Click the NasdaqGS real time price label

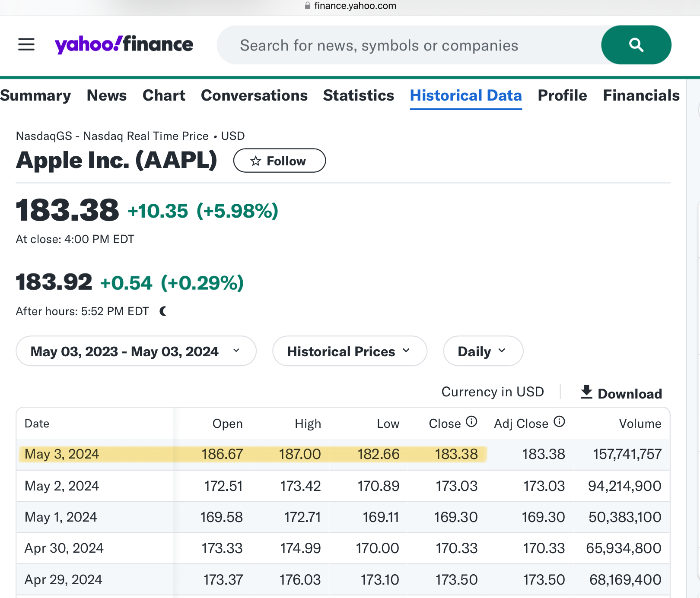[x=130, y=136]
